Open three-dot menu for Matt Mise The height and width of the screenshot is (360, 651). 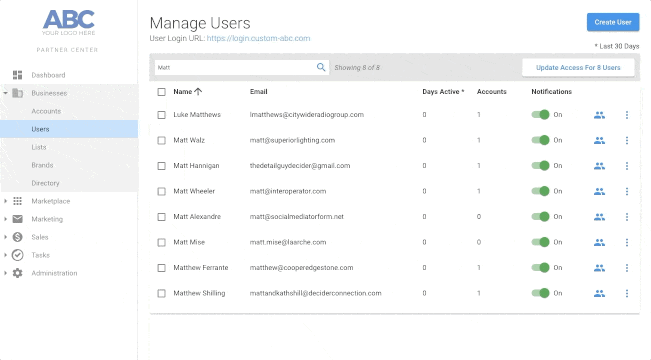point(627,242)
